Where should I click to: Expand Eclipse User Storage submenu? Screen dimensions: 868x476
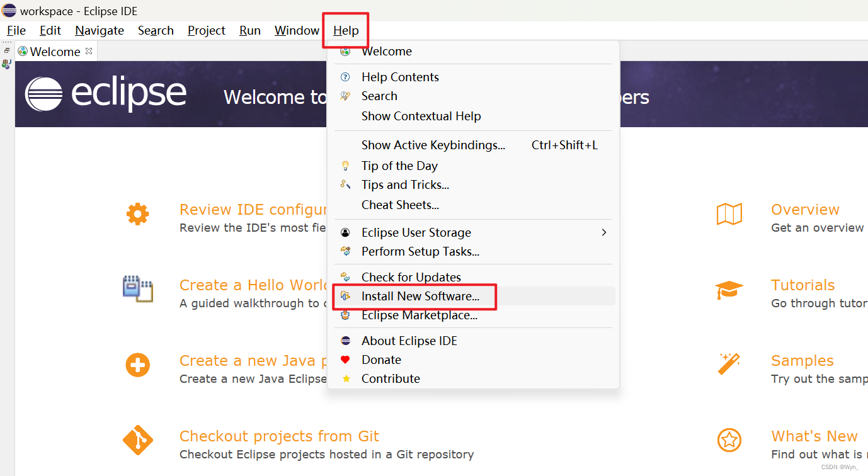(473, 232)
